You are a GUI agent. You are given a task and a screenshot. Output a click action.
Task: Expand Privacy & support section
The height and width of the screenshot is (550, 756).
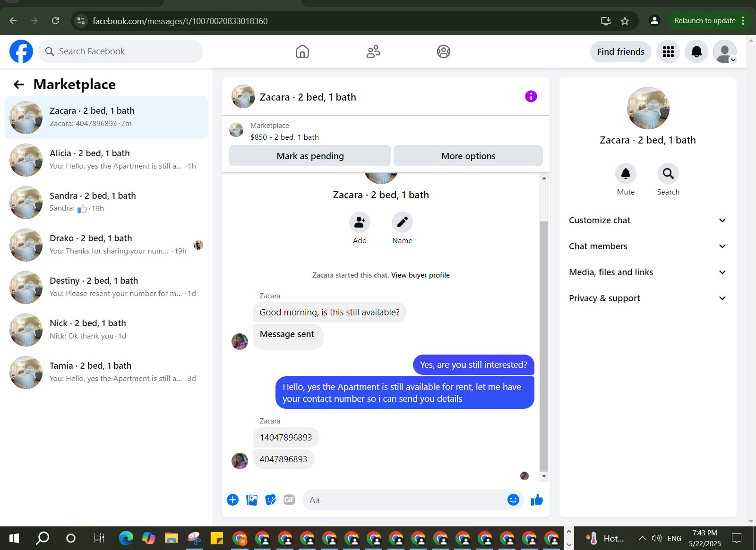pyautogui.click(x=647, y=298)
